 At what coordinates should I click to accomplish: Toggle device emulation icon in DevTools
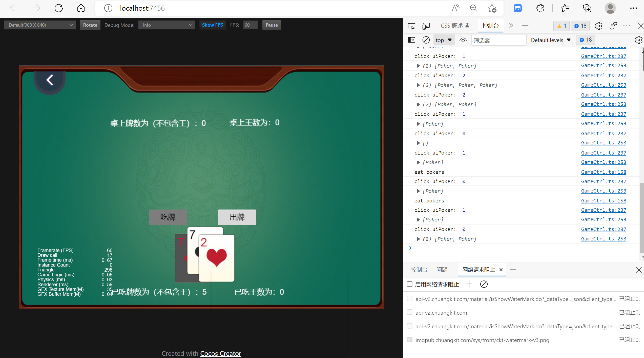(426, 26)
